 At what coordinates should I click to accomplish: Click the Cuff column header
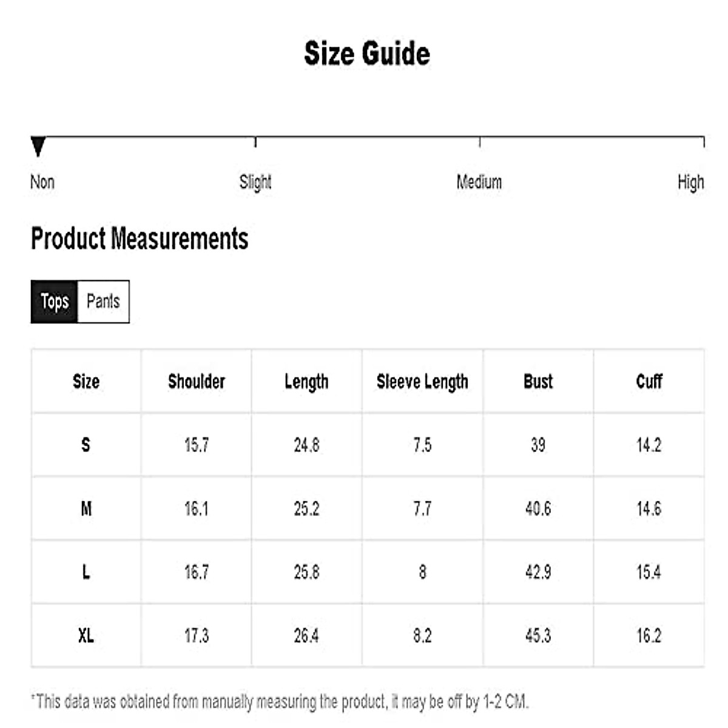pyautogui.click(x=649, y=382)
